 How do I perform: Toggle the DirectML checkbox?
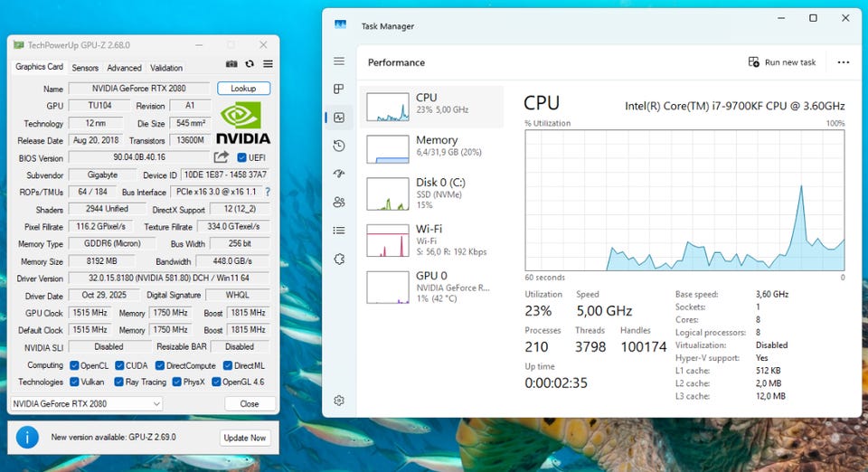(228, 366)
